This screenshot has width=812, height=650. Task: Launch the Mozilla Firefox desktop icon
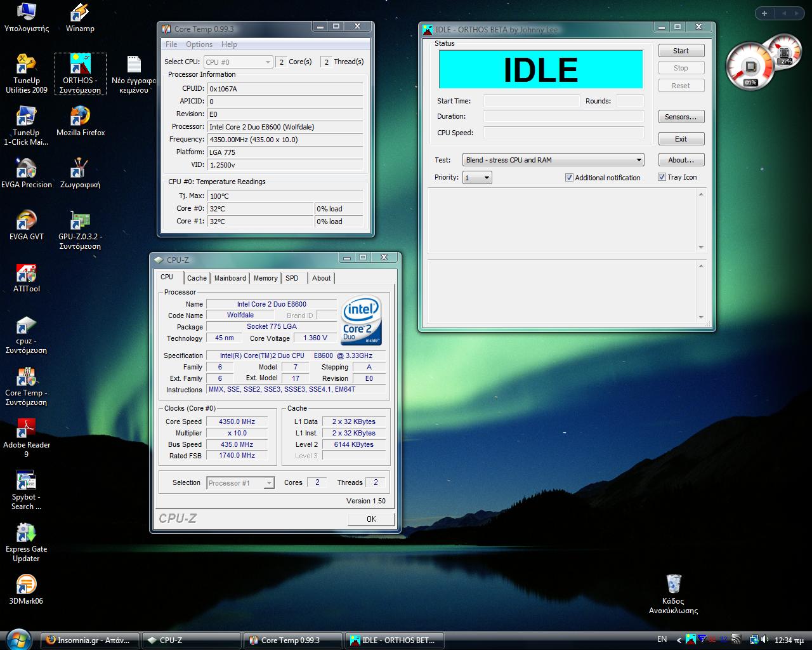[81, 121]
